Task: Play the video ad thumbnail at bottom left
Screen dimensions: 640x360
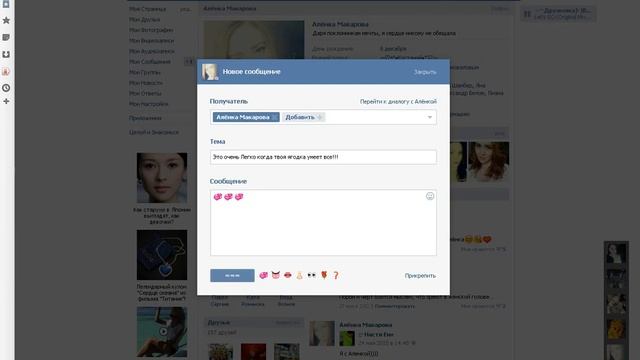Action: click(x=162, y=332)
